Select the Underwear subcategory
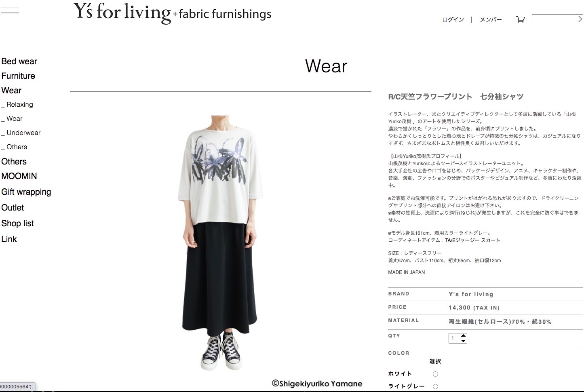This screenshot has width=584, height=392. tap(21, 133)
